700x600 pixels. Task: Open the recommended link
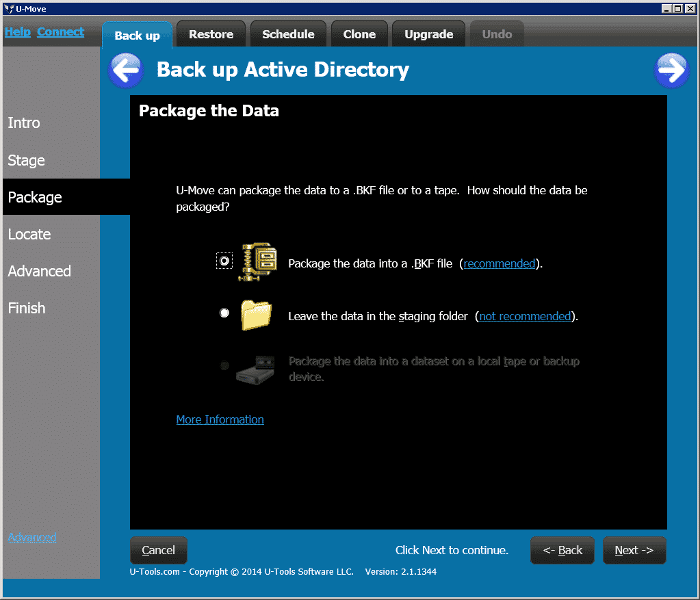pyautogui.click(x=500, y=263)
